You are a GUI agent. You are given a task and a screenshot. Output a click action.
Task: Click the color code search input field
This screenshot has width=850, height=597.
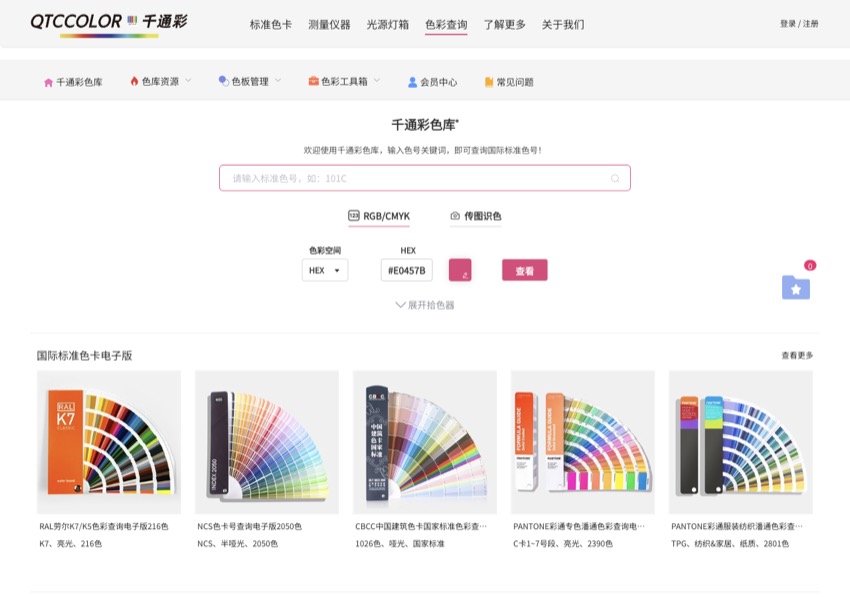(424, 178)
